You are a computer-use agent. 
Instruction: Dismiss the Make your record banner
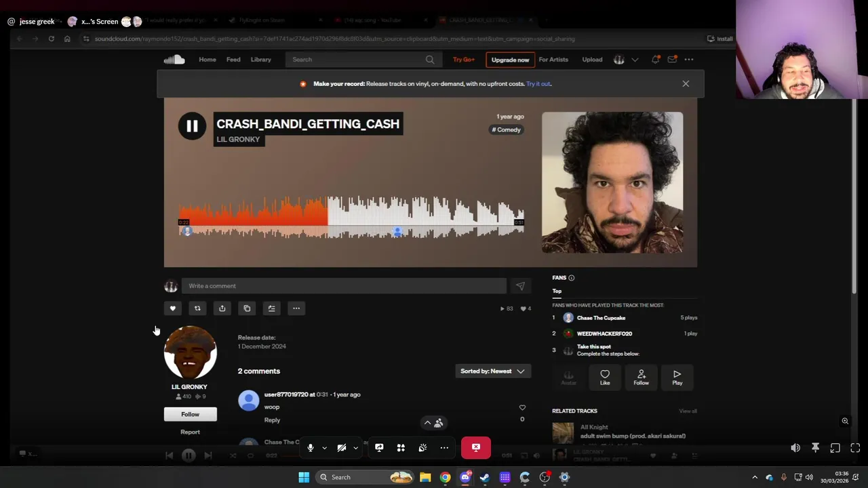click(686, 84)
